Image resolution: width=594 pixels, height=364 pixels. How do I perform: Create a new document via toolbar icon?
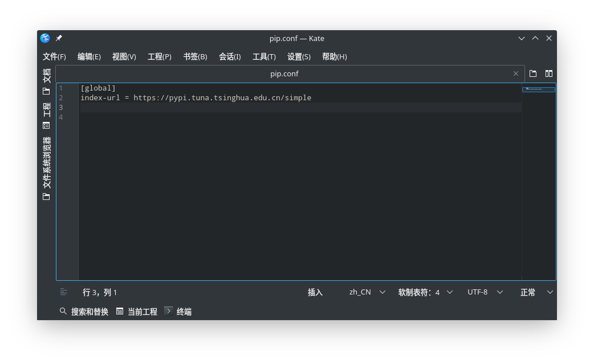point(532,73)
